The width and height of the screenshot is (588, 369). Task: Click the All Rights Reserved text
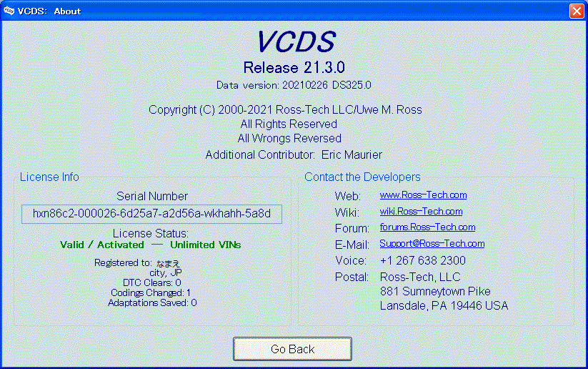coord(289,124)
